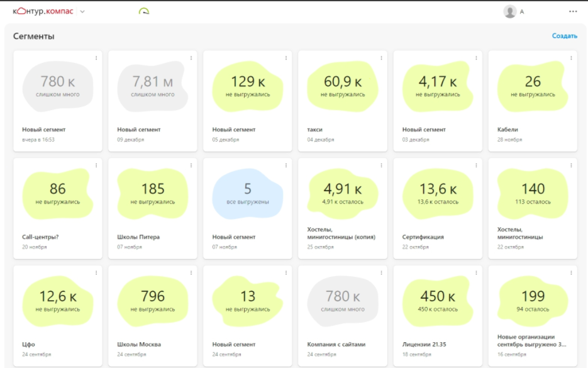Open kebab menu on Новые организации сентябрь card
This screenshot has width=588, height=368.
pyautogui.click(x=571, y=273)
